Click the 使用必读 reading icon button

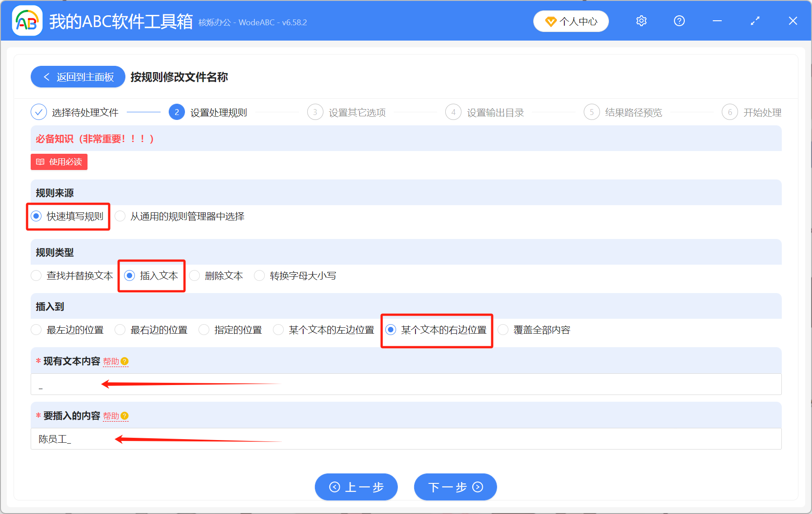40,162
